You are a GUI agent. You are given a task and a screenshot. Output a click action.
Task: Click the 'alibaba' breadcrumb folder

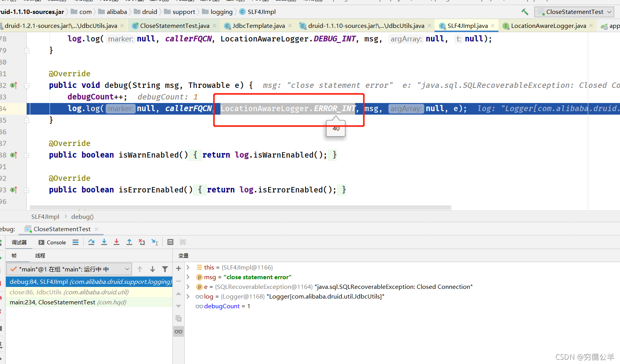[x=113, y=12]
